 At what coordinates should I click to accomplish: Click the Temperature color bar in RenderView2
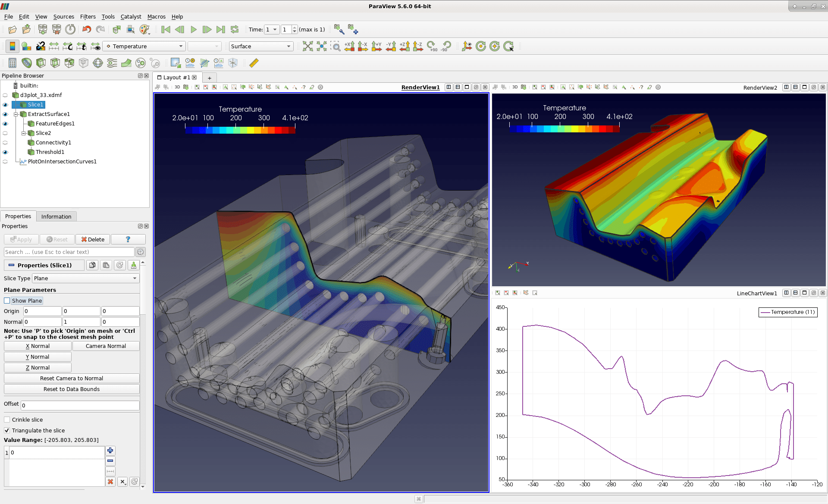(x=565, y=129)
